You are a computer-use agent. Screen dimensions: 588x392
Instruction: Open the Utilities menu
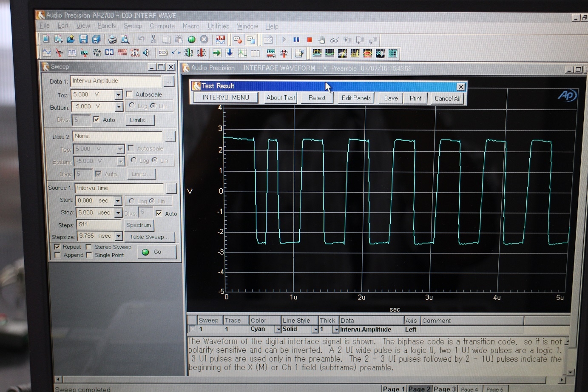pyautogui.click(x=218, y=26)
